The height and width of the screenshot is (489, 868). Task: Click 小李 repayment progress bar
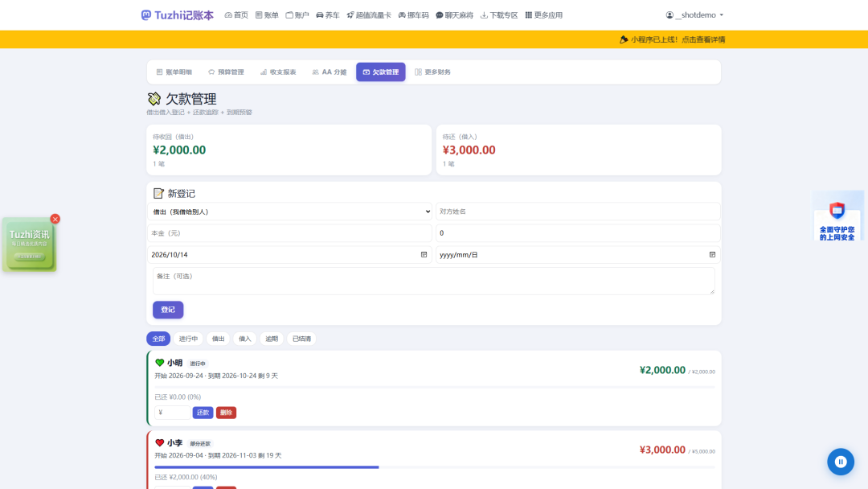(x=435, y=466)
